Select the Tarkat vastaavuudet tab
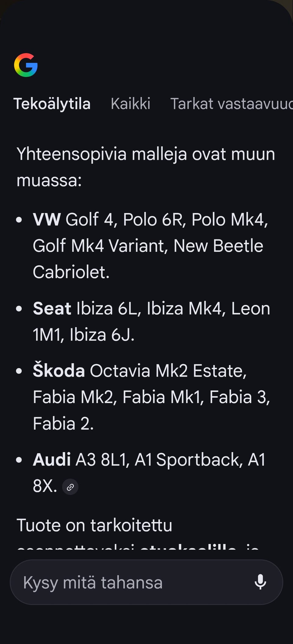 coord(231,104)
